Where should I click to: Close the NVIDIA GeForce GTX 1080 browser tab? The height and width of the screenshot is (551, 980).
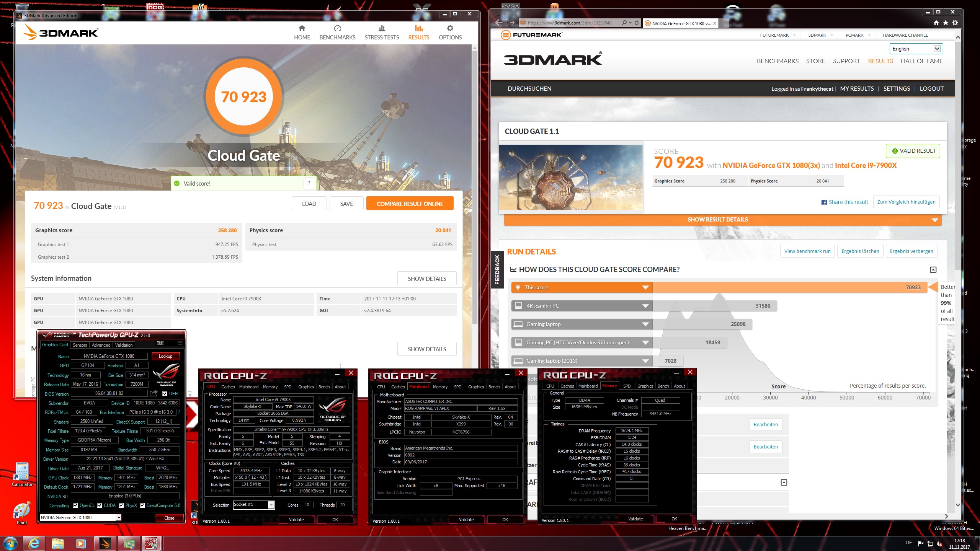tap(714, 23)
